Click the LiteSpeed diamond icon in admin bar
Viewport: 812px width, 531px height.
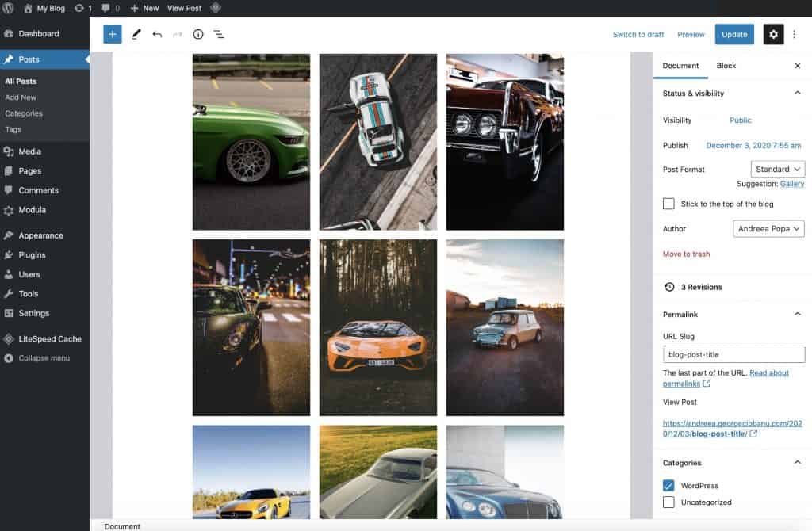(216, 8)
